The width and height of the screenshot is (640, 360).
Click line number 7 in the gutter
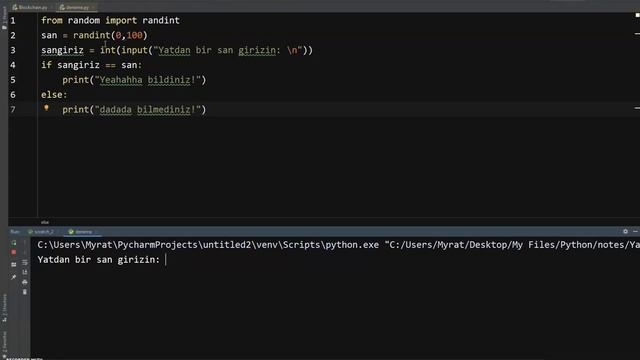(x=13, y=109)
